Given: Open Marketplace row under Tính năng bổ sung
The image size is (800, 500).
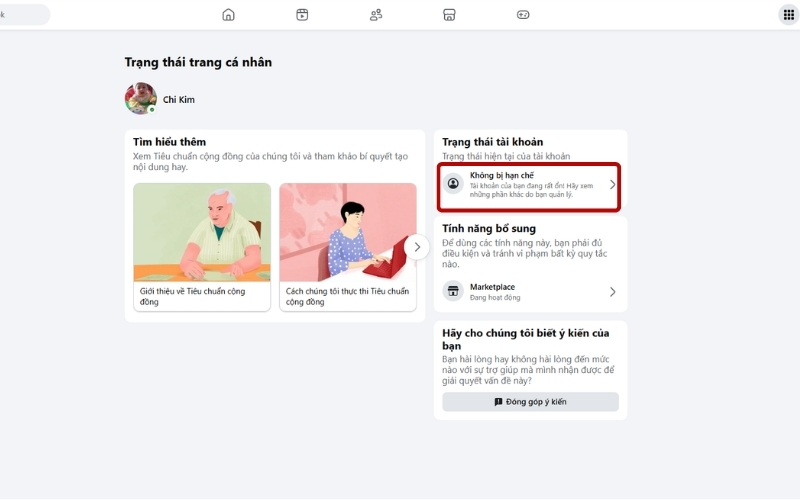Looking at the screenshot, I should coord(530,292).
